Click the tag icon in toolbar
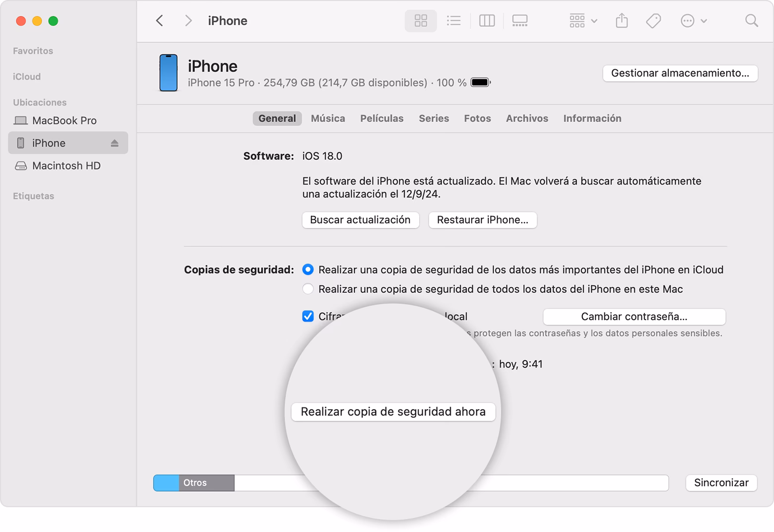The height and width of the screenshot is (532, 774). pos(653,21)
